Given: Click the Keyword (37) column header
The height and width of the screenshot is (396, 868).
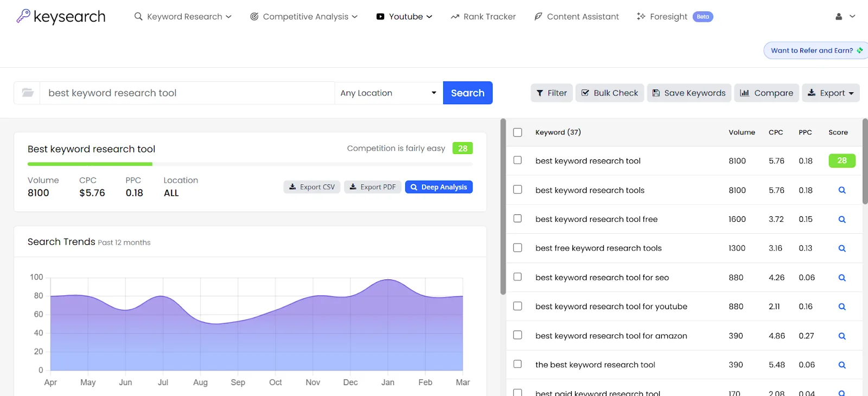Looking at the screenshot, I should click(558, 132).
